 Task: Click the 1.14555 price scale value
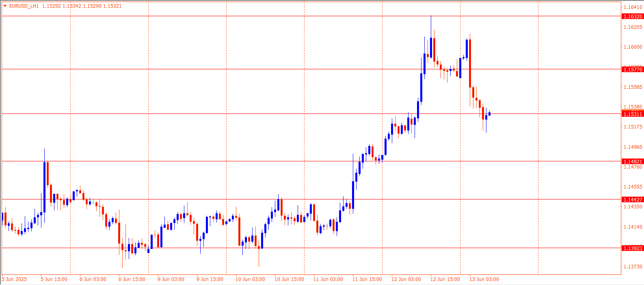coord(633,187)
